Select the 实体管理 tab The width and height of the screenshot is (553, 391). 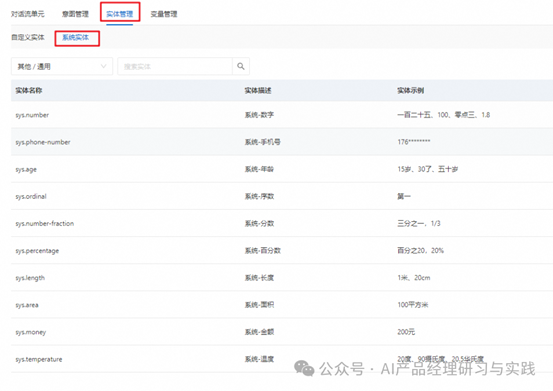120,14
